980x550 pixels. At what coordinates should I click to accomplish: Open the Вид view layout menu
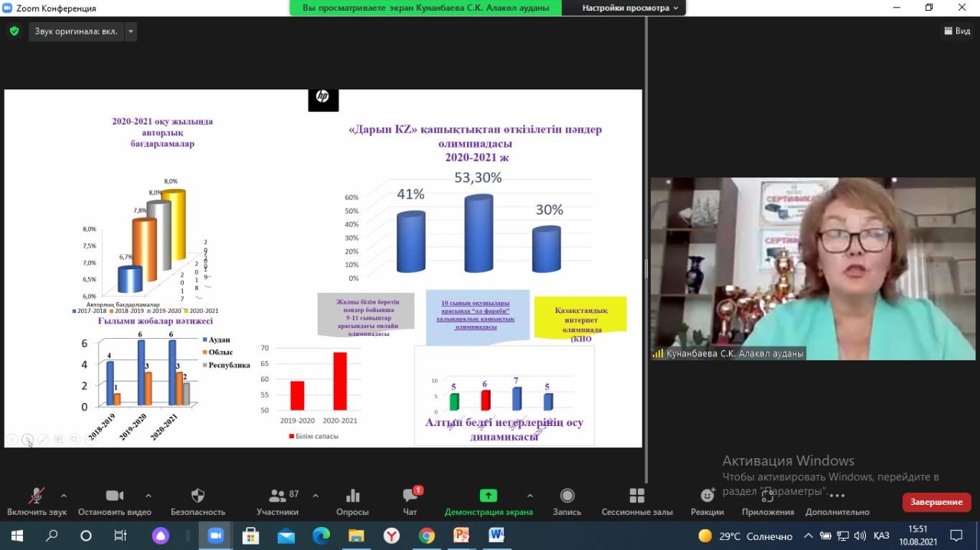[956, 31]
